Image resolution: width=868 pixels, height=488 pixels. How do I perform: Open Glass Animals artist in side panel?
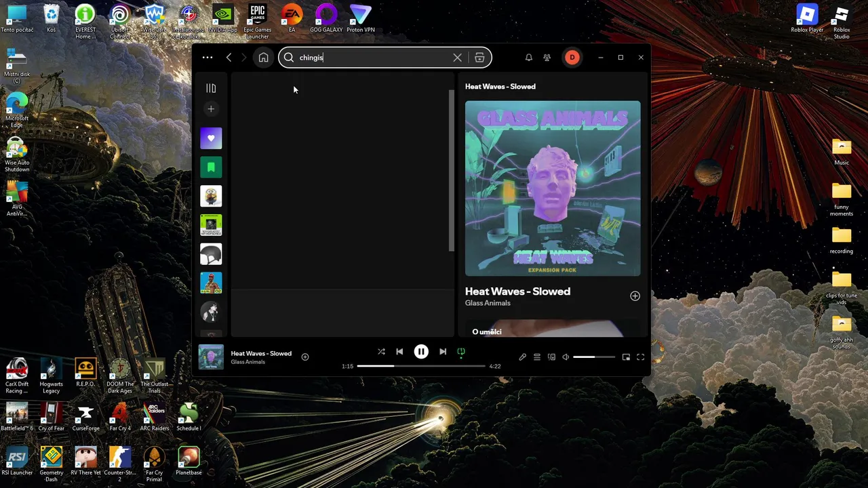tap(488, 303)
